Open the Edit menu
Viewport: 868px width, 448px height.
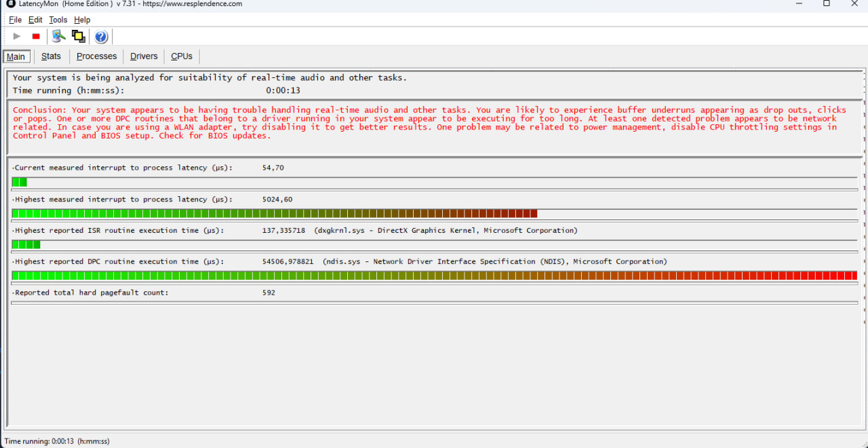click(35, 20)
